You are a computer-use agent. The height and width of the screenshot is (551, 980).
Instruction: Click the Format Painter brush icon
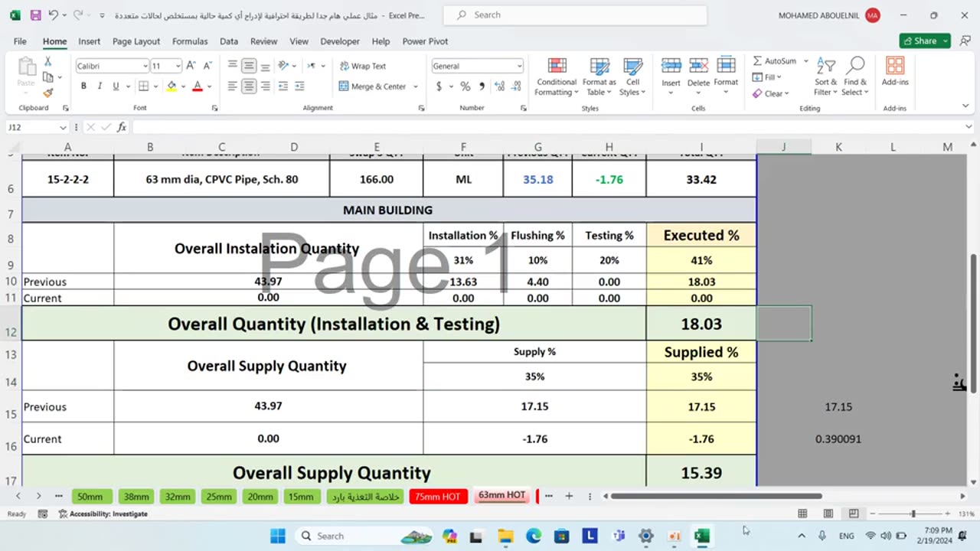coord(47,93)
